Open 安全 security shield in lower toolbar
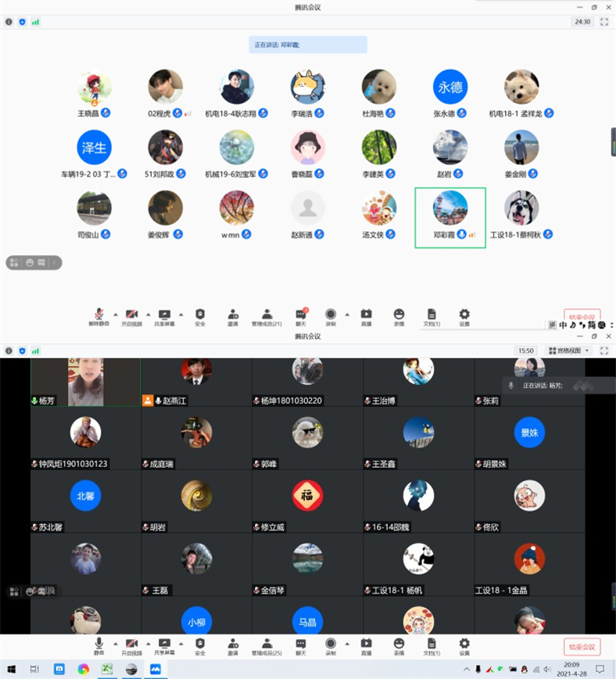Viewport: 616px width, 679px height. (x=200, y=645)
